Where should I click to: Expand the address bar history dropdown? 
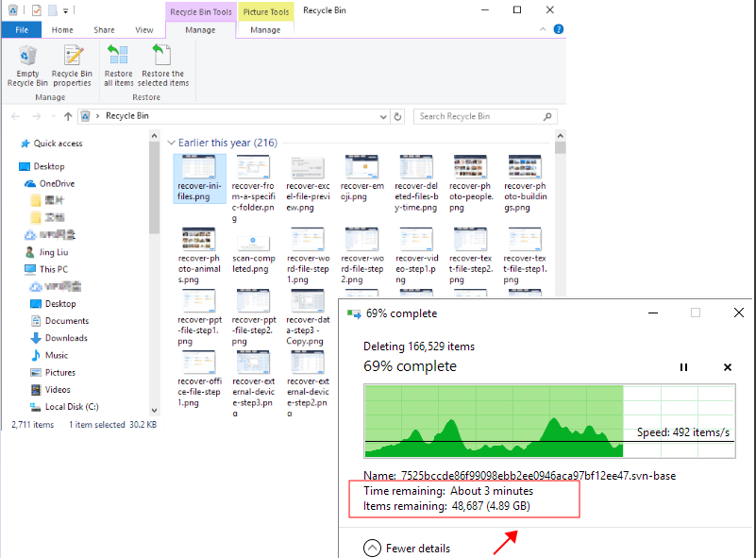(x=382, y=116)
